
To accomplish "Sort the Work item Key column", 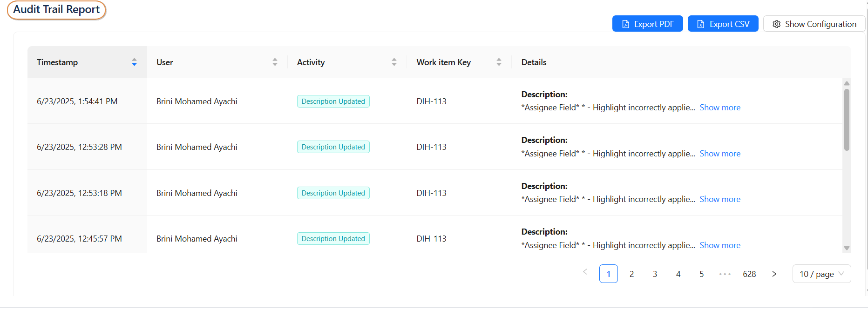I will tap(499, 62).
